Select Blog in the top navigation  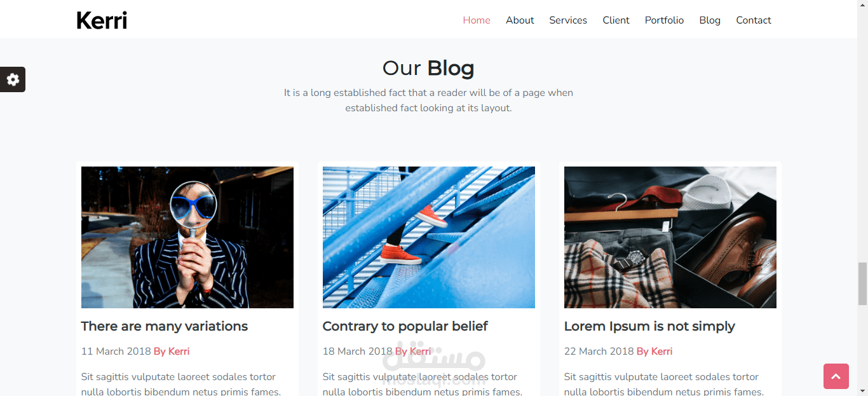(x=710, y=20)
